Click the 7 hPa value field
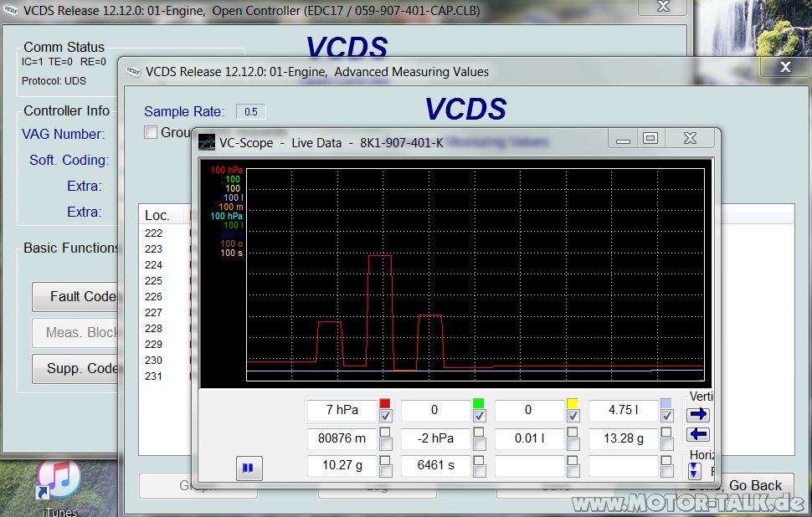The image size is (812, 517). pos(342,410)
